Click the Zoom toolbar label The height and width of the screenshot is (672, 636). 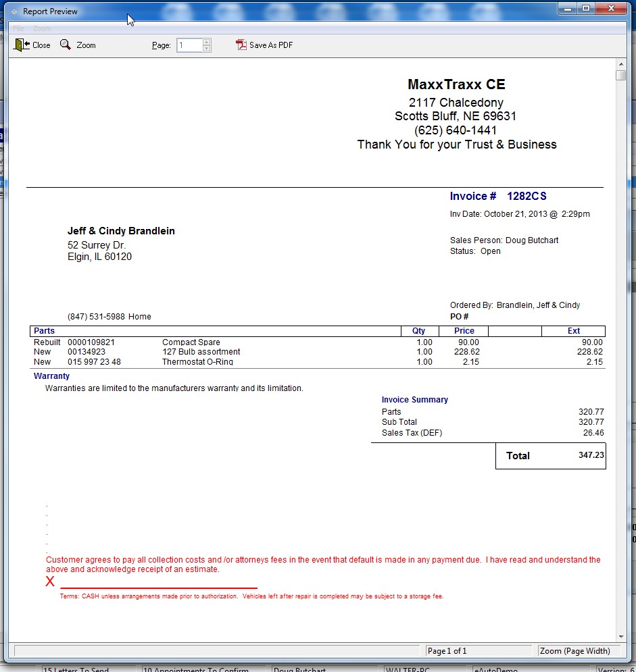click(x=87, y=45)
